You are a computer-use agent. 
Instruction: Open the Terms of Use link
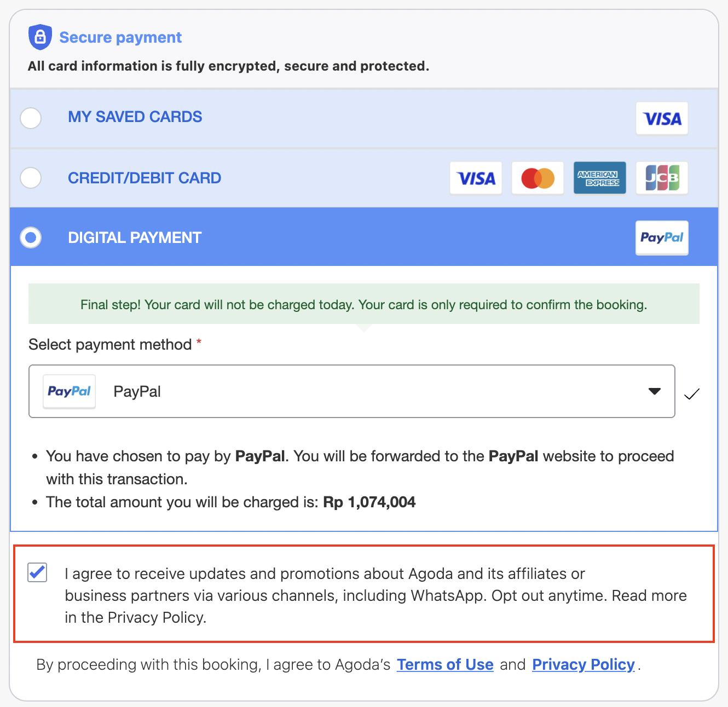pos(445,664)
